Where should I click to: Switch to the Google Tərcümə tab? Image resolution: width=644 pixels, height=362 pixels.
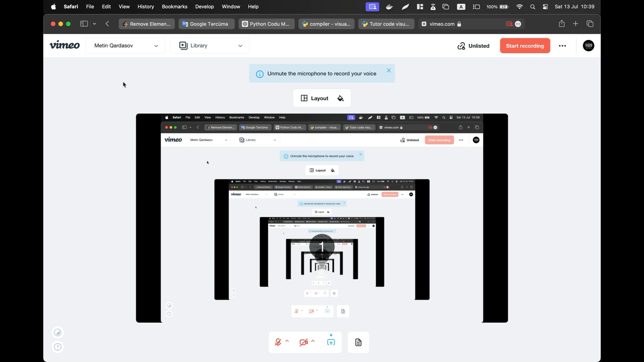[206, 24]
